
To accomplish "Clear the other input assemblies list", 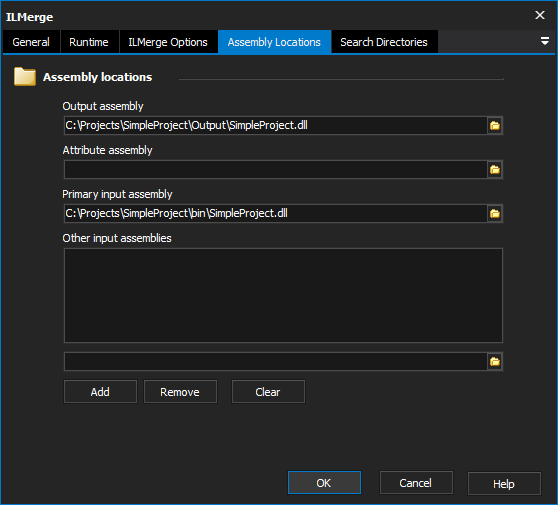I will [268, 392].
